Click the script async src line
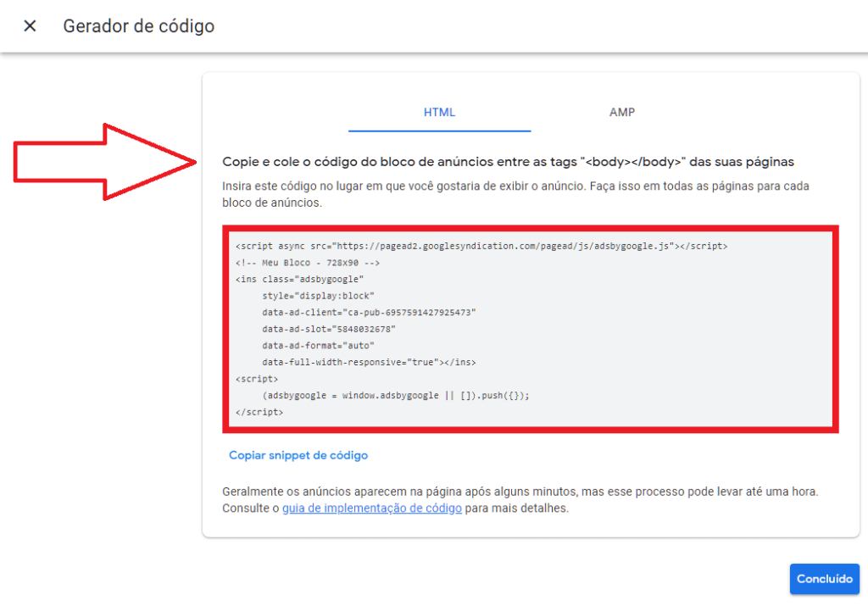 pyautogui.click(x=481, y=247)
